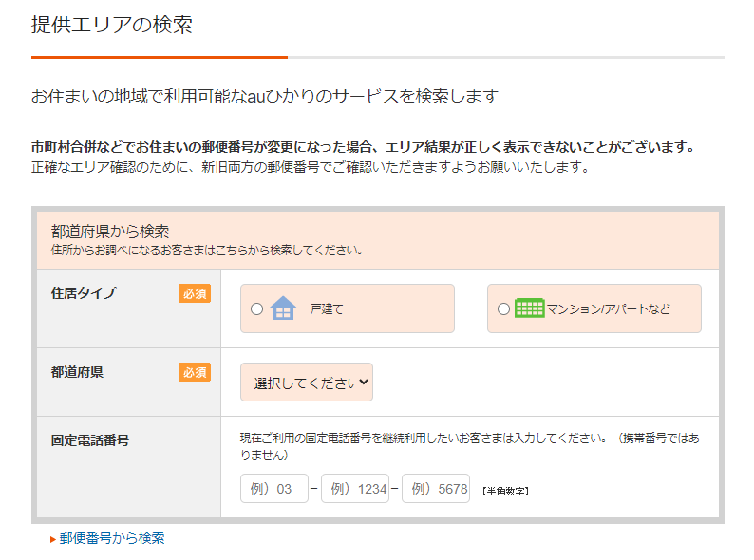This screenshot has width=754, height=560.
Task: Click the orange triangle beside 郵便番号から検索
Action: click(x=53, y=539)
